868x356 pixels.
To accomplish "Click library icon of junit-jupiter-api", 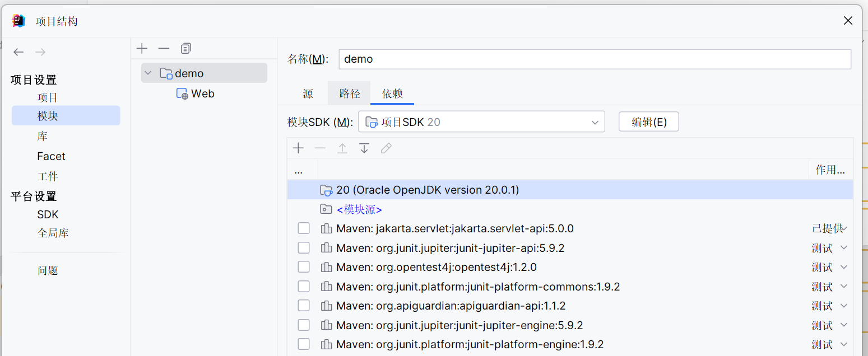I will (x=326, y=248).
